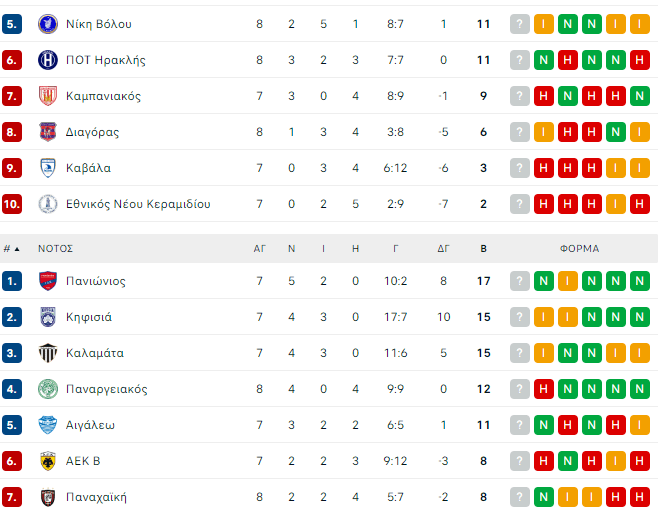Open the Αιγάλεω team page link

90,425
